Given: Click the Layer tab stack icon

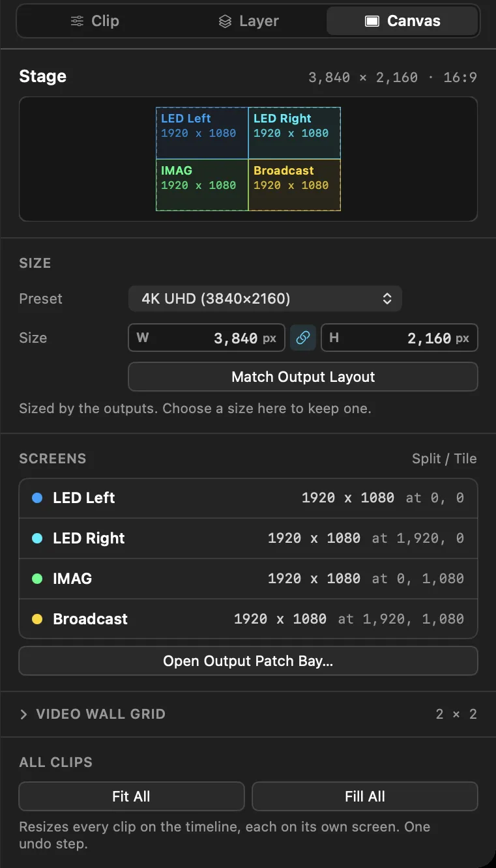Looking at the screenshot, I should [x=225, y=22].
